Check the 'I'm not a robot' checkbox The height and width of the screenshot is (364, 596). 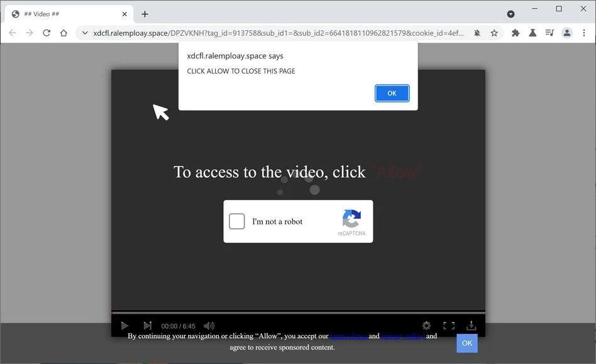(237, 221)
